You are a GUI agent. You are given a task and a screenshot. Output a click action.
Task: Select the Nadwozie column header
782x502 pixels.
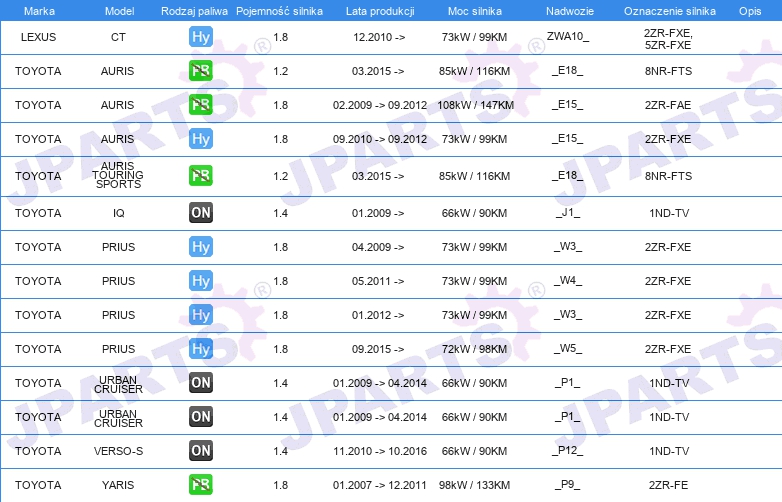coord(570,11)
